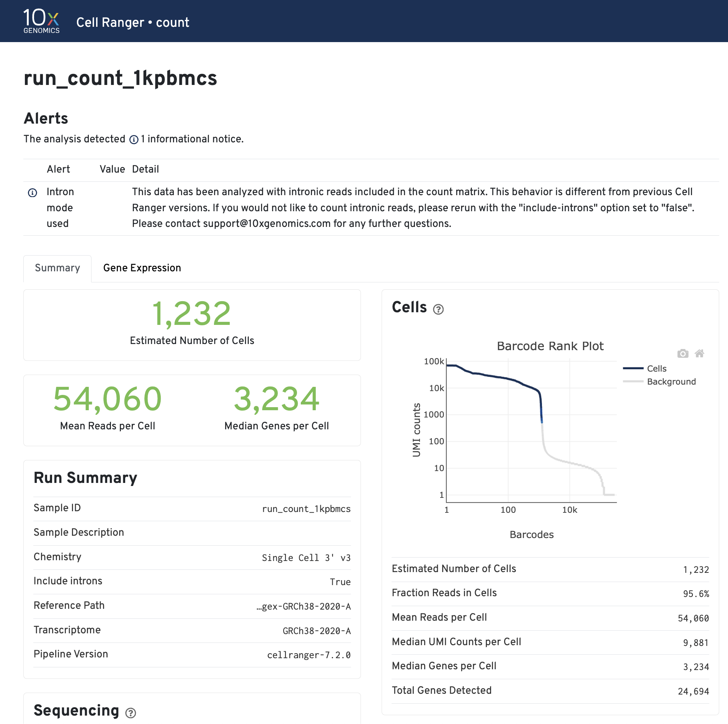Click the info icon beside Intron mode alert
The height and width of the screenshot is (724, 728).
(x=33, y=192)
